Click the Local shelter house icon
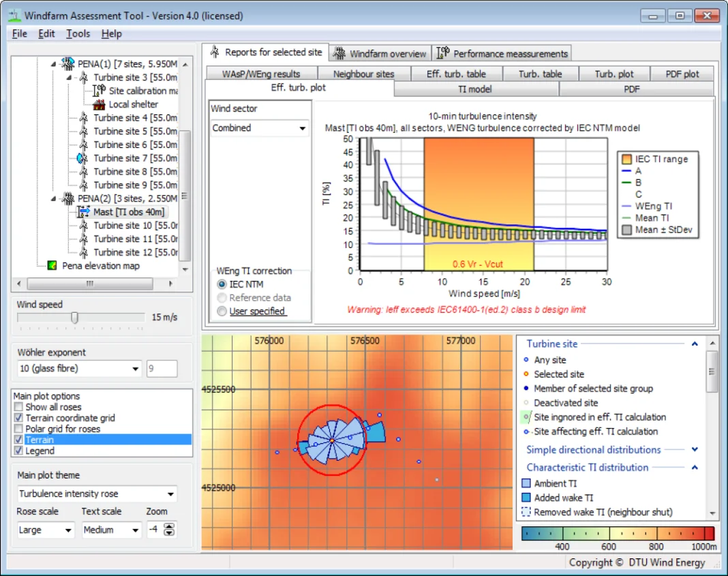Screen dimensions: 728x576 [x=99, y=104]
